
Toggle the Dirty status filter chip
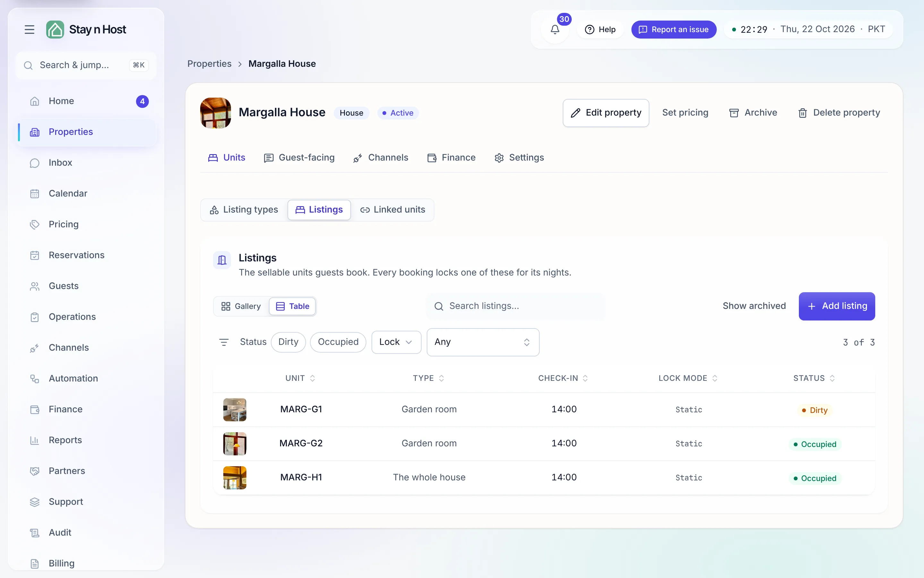[288, 342]
